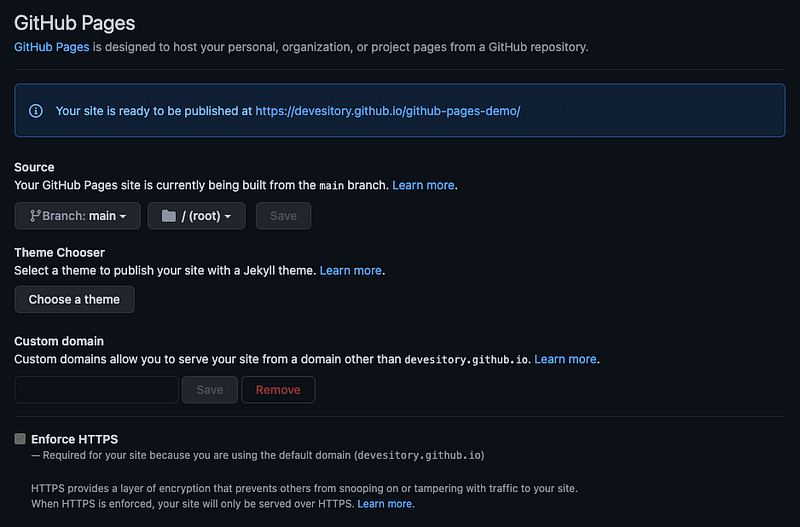Click the caret arrow next to main
This screenshot has height=527, width=800.
[123, 217]
